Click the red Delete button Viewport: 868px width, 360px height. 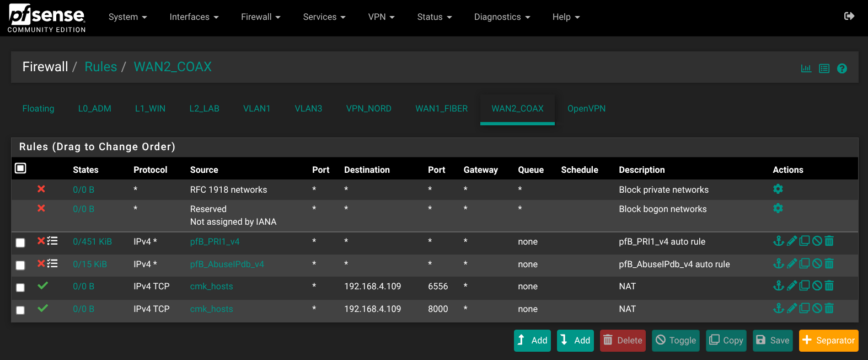click(623, 341)
